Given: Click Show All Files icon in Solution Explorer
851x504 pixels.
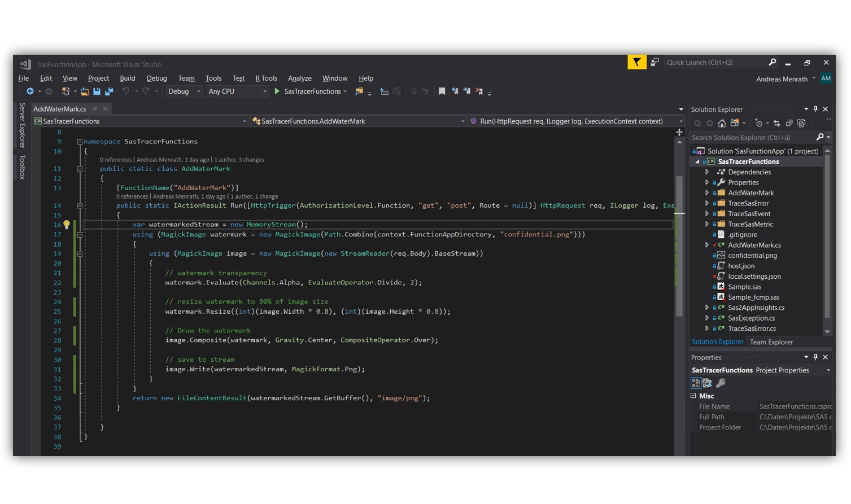Looking at the screenshot, I should coord(801,123).
